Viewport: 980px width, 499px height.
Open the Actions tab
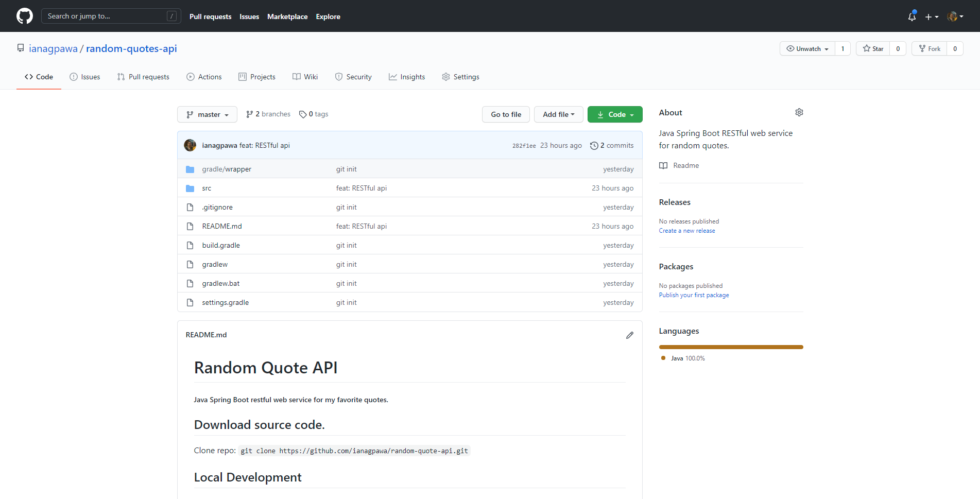click(204, 77)
